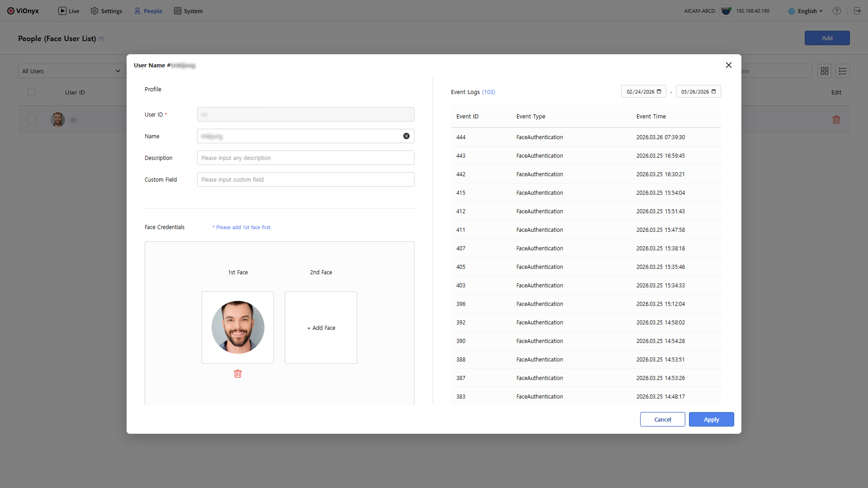Click the camera device icon beside AICAM-ABCD
The width and height of the screenshot is (868, 488).
pyautogui.click(x=726, y=11)
